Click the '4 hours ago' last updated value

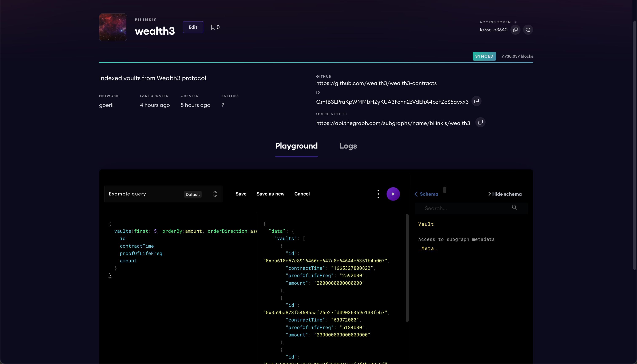155,105
